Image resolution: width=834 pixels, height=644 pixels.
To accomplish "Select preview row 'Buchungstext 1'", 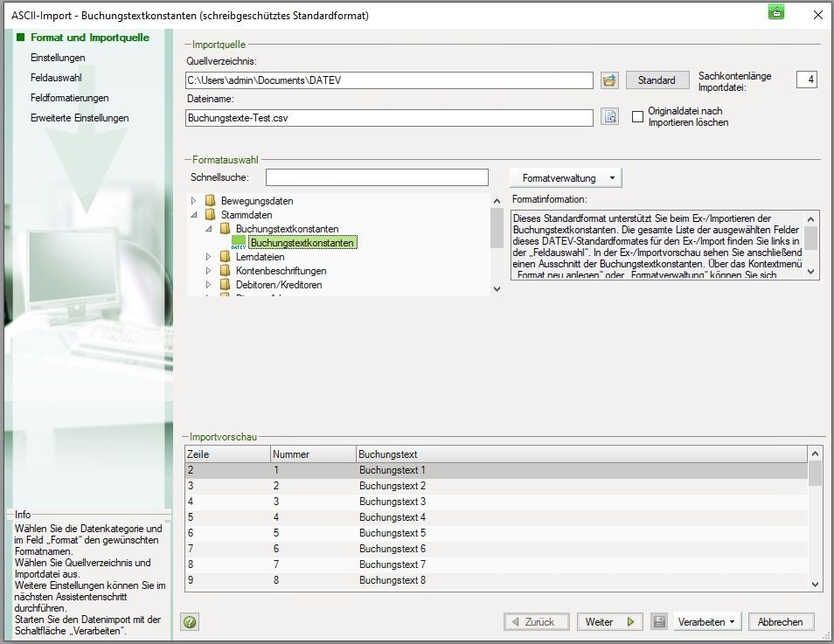I will 496,470.
